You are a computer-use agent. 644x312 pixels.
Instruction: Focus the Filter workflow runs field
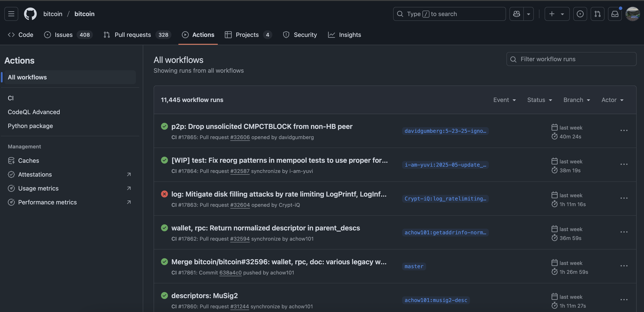pos(571,59)
